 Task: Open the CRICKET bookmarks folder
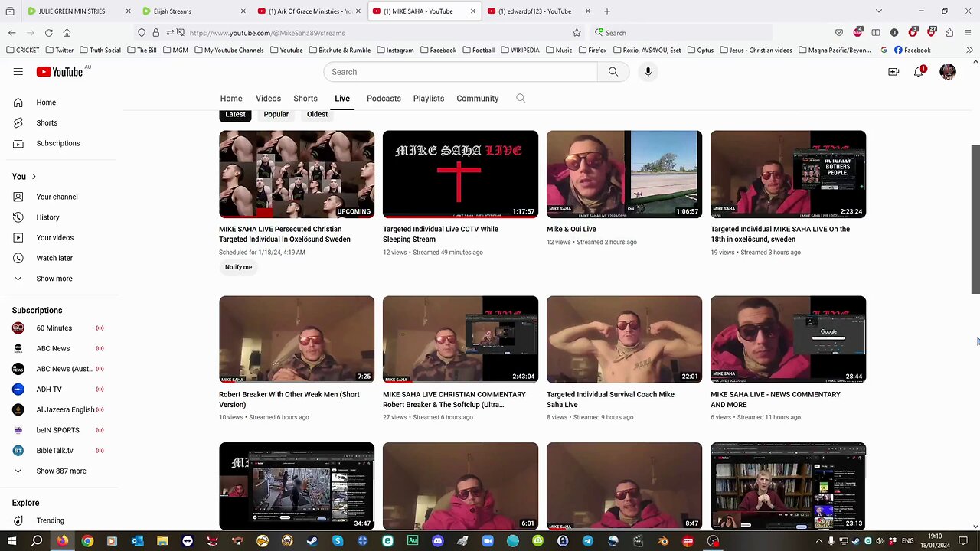22,50
